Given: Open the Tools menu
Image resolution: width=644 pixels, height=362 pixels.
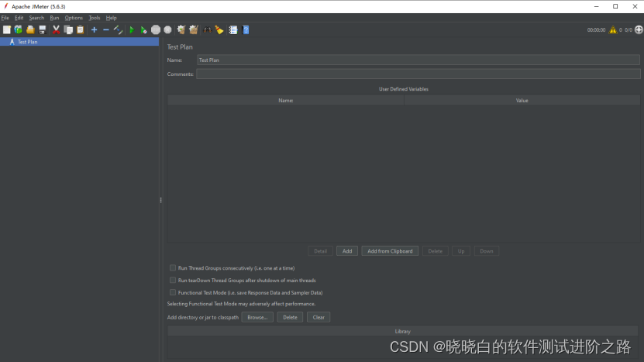Looking at the screenshot, I should coord(94,18).
